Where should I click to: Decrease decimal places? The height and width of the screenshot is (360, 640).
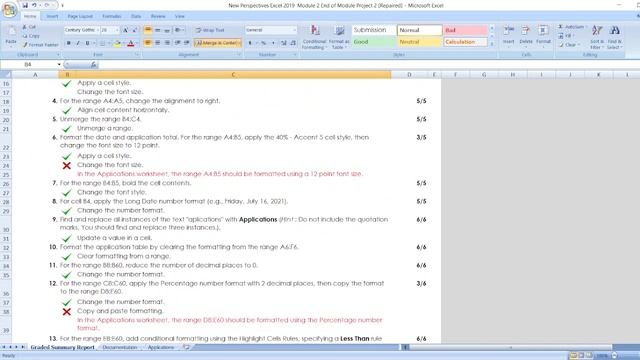coord(293,43)
